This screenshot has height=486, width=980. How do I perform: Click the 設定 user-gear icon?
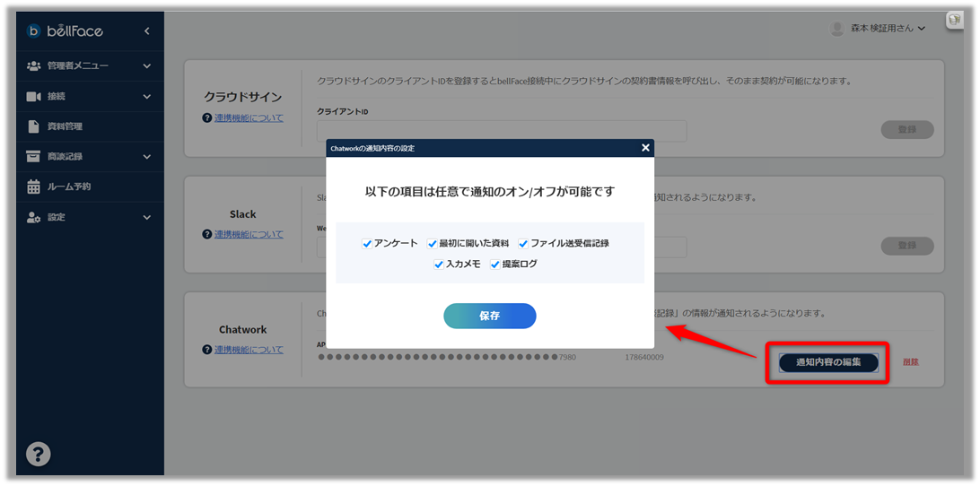click(34, 217)
